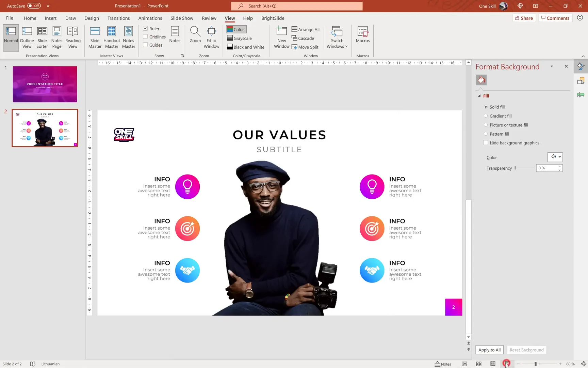The image size is (588, 368).
Task: Open the feedback smiley face
Action: (x=580, y=18)
